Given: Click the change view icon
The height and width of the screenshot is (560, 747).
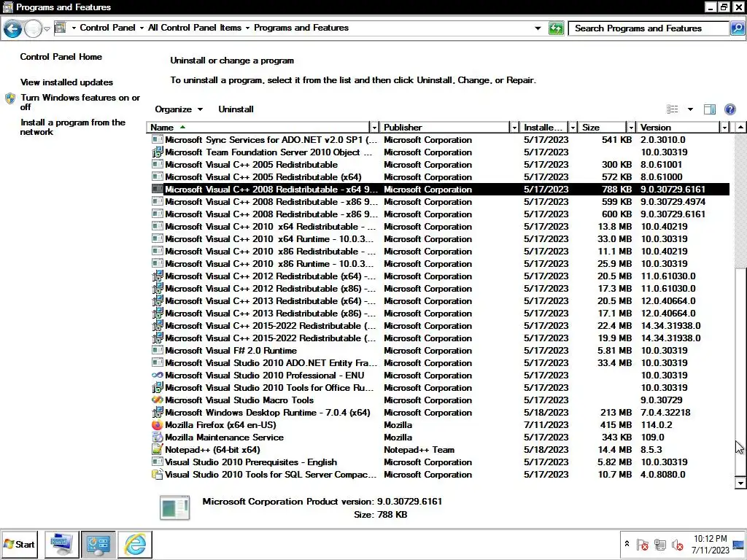Looking at the screenshot, I should coord(672,109).
